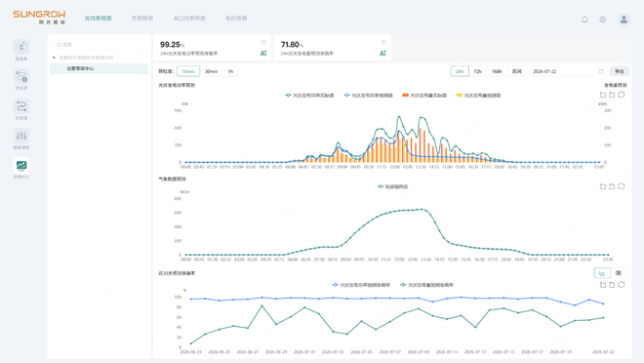The image size is (644, 363).
Task: Select the 72h time range option
Action: pos(478,71)
